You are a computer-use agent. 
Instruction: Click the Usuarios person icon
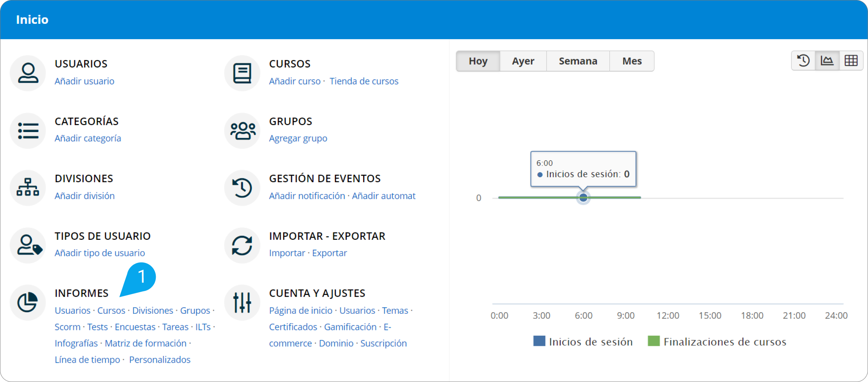[28, 73]
